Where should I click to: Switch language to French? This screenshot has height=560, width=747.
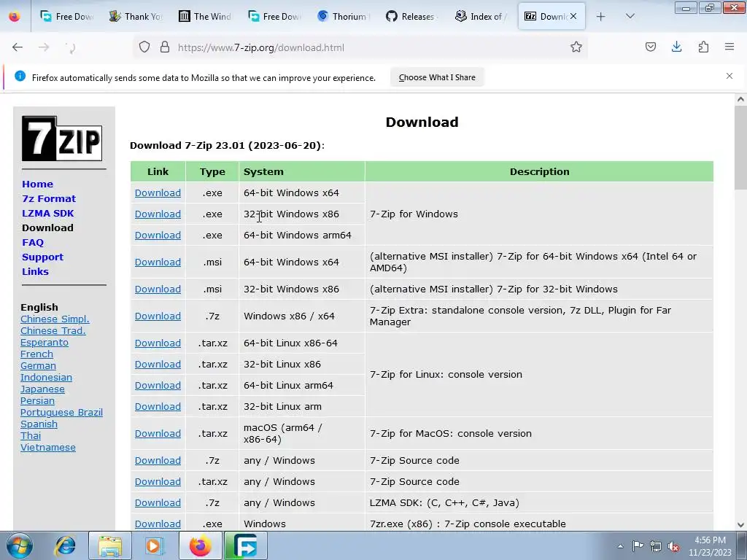[x=36, y=354]
